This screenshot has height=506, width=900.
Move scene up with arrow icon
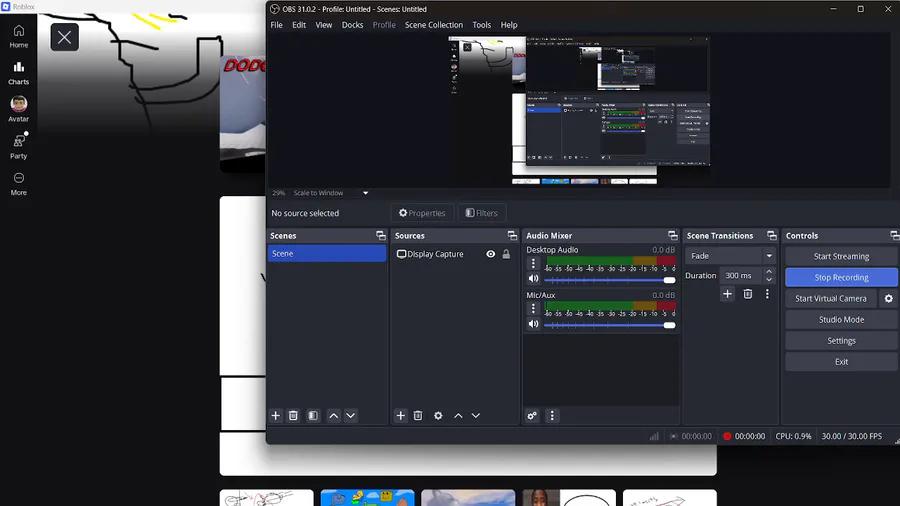pos(333,415)
